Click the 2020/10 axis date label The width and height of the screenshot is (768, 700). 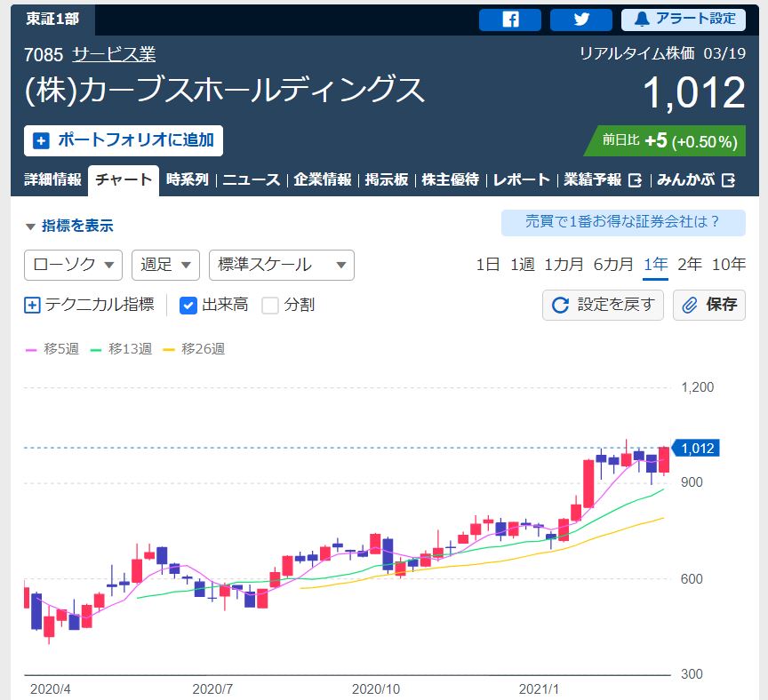click(376, 689)
